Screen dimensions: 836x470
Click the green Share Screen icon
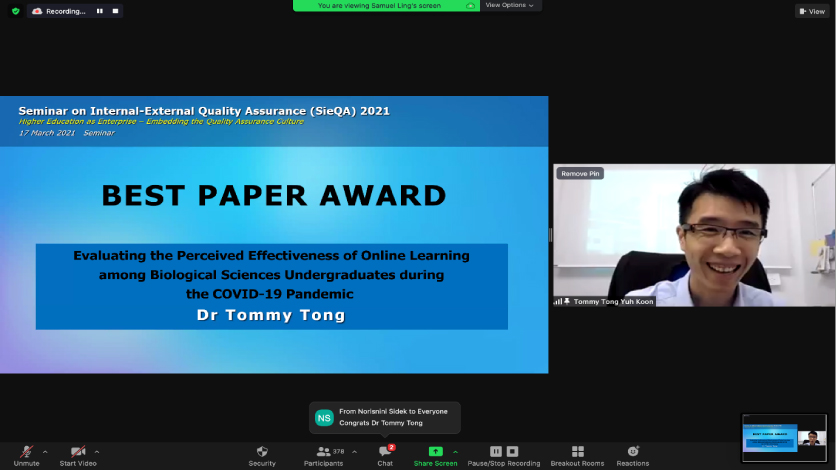435,451
